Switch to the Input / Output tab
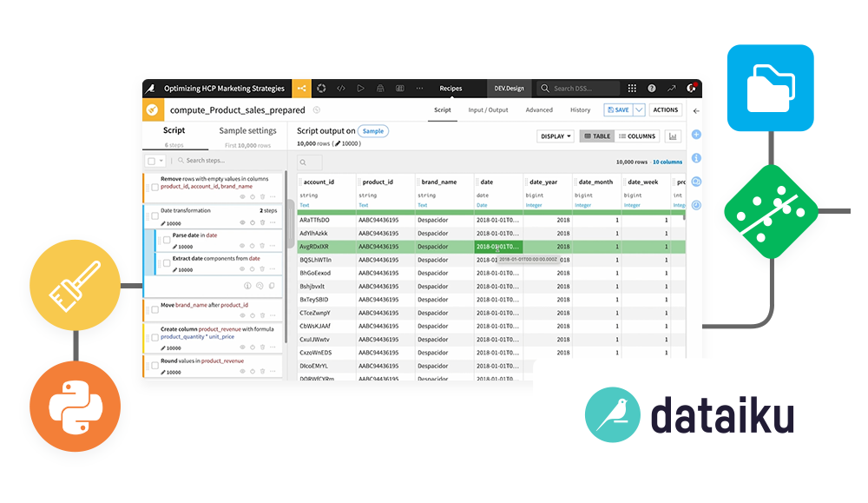Image resolution: width=868 pixels, height=503 pixels. click(x=488, y=109)
